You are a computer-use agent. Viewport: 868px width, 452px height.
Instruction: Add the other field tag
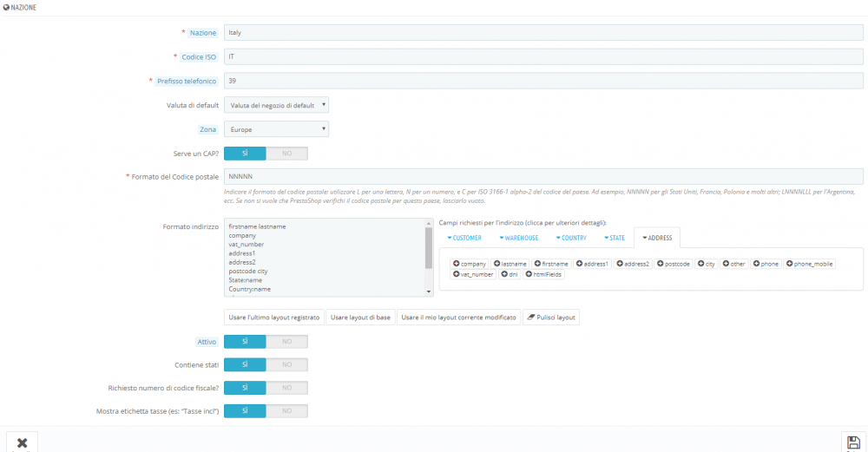(734, 264)
